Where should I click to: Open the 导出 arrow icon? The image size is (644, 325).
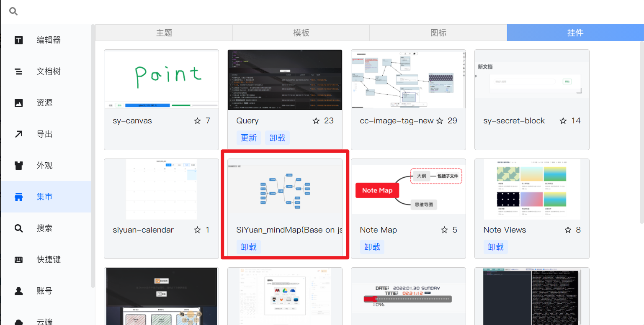19,134
